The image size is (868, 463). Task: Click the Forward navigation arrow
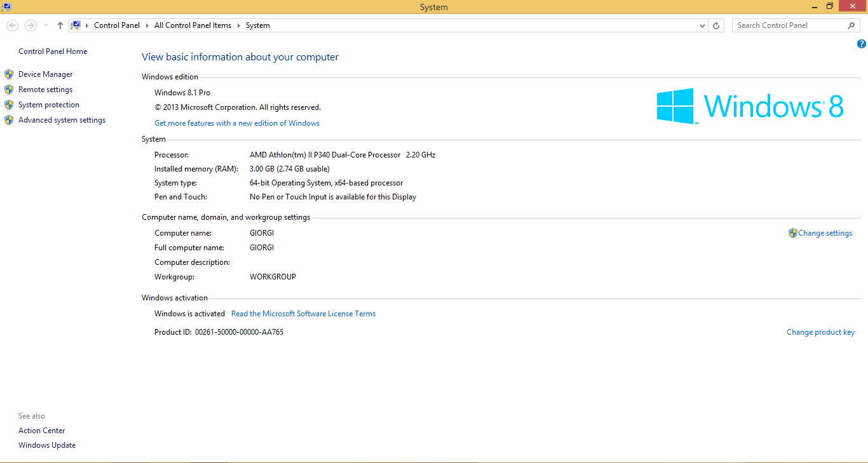tap(31, 25)
